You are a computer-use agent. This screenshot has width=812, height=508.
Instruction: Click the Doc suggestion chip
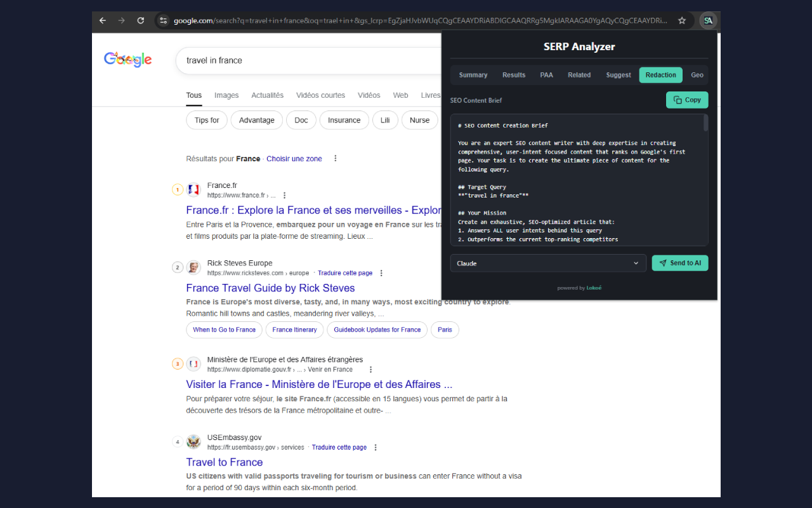(301, 120)
